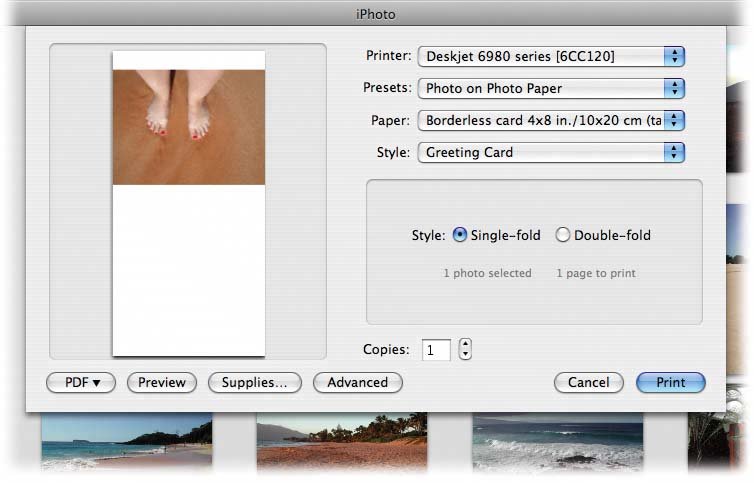Select the red sand beach thumbnail

coord(341,442)
